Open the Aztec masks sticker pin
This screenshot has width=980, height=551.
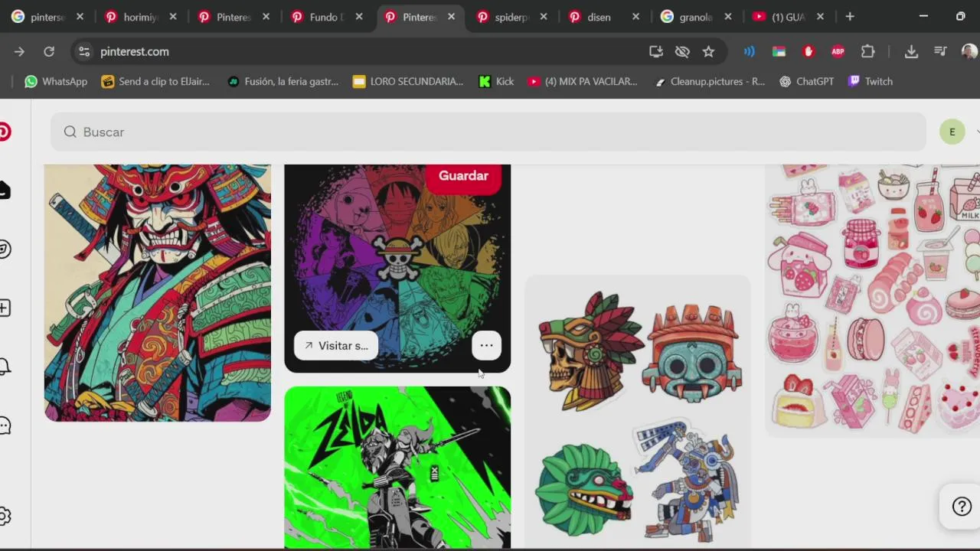pyautogui.click(x=638, y=412)
